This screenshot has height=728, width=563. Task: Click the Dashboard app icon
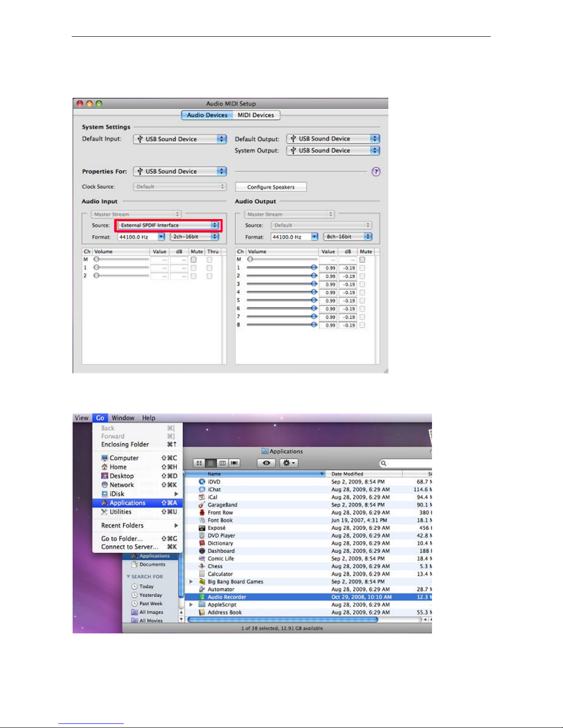click(202, 551)
